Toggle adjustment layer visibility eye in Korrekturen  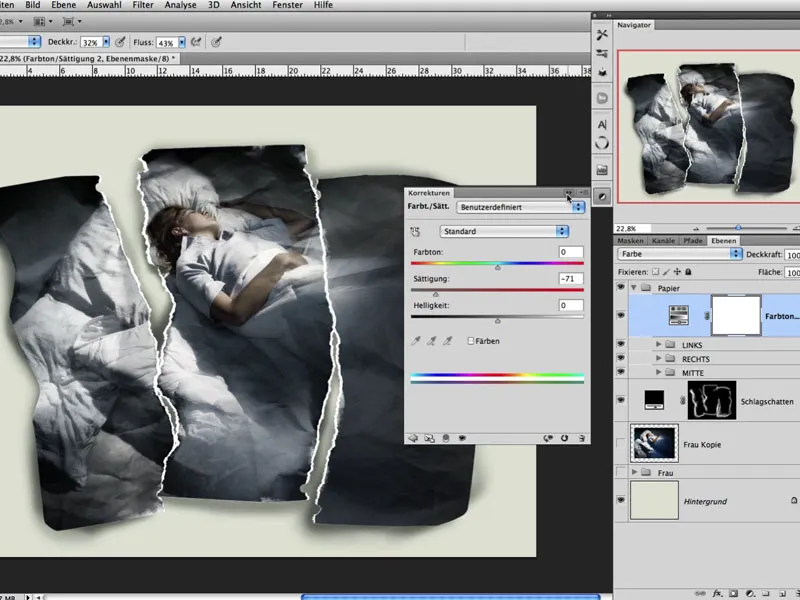462,438
